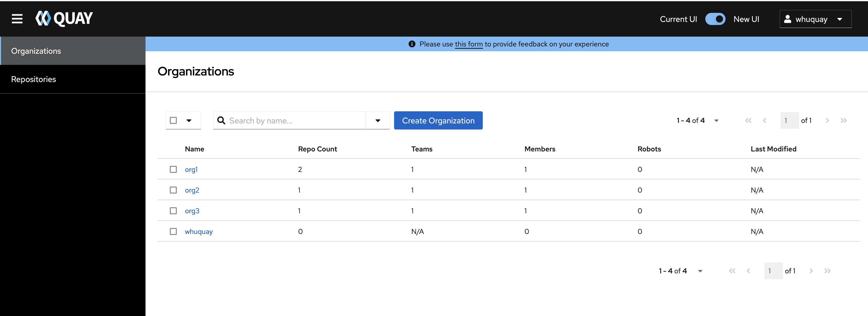Select the whuquay row checkbox

click(173, 231)
